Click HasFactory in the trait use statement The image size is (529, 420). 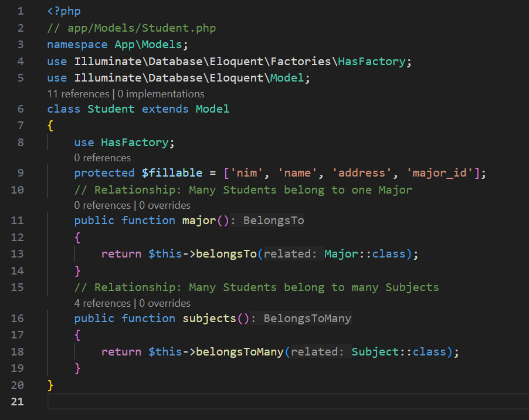point(136,143)
